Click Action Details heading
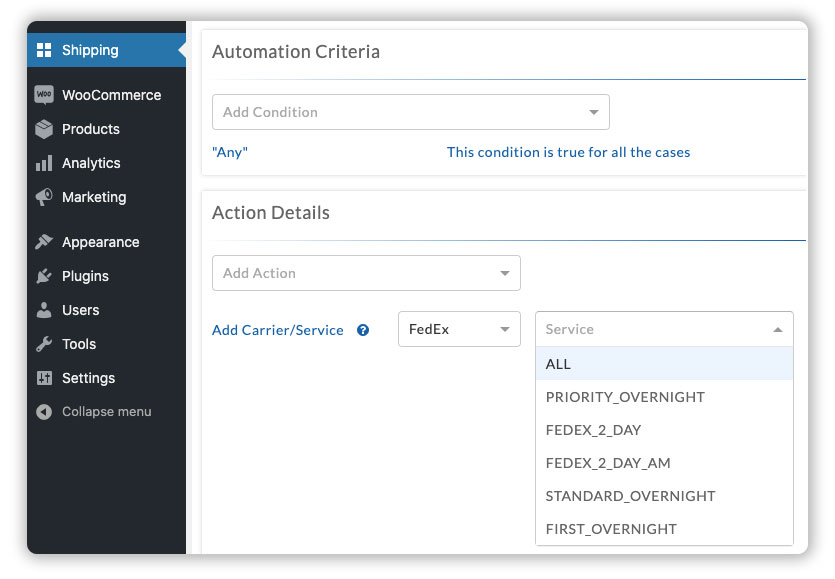Viewport: 835px width, 579px height. (271, 213)
